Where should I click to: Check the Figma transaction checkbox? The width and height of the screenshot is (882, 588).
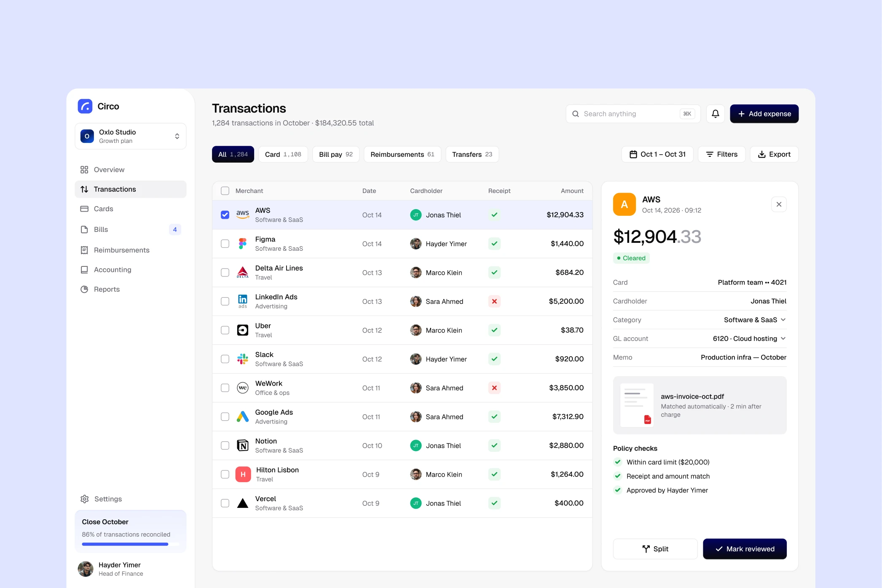pos(225,244)
